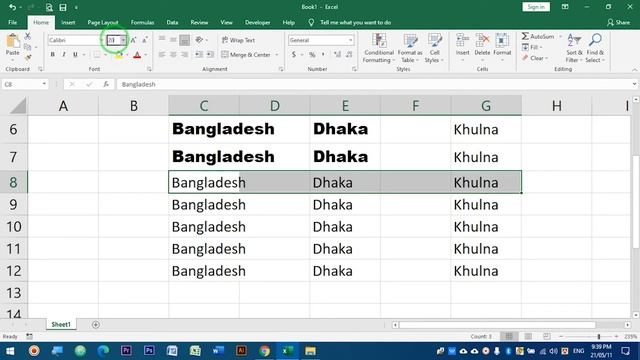
Task: Click the zoom slider handle
Action: coord(598,337)
